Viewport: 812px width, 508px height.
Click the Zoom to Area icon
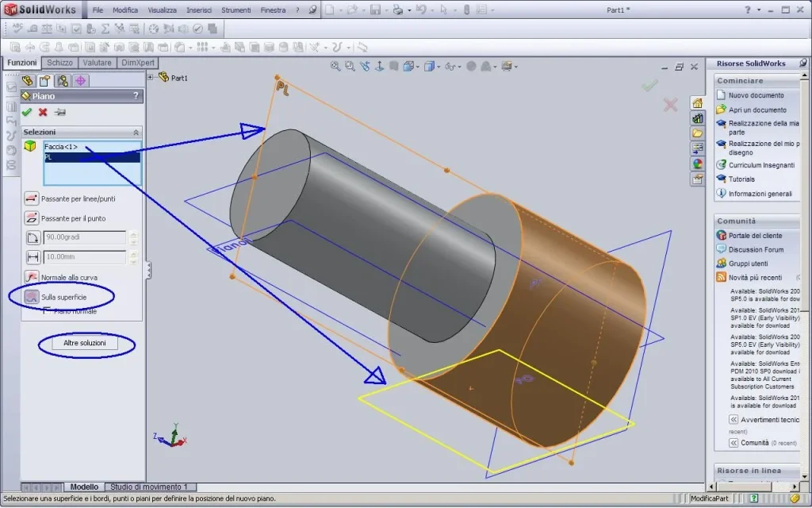click(350, 67)
